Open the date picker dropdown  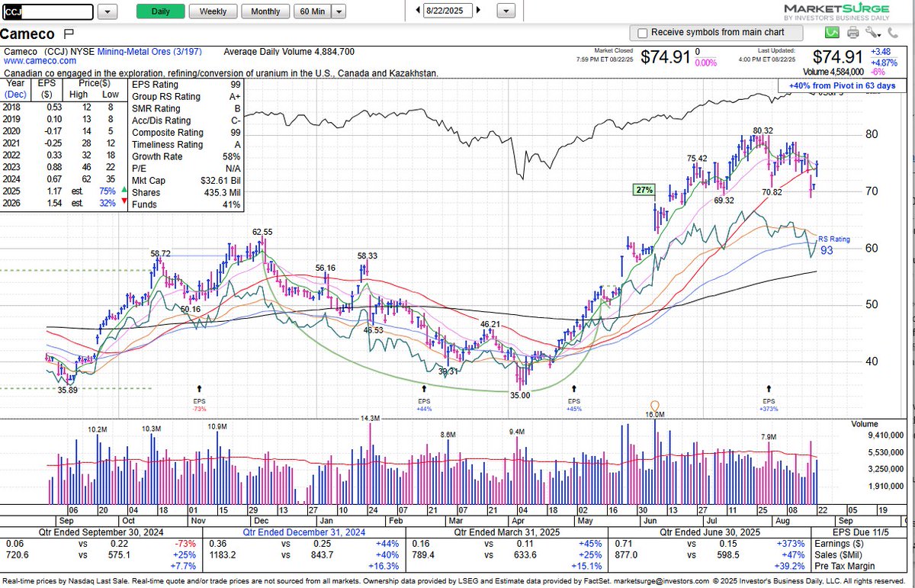505,11
